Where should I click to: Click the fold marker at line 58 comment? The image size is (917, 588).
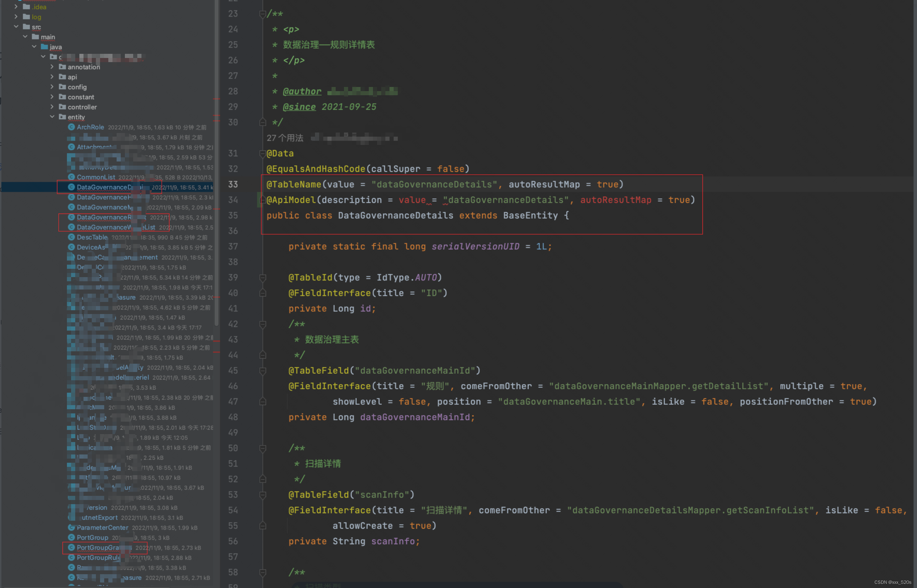coord(263,572)
